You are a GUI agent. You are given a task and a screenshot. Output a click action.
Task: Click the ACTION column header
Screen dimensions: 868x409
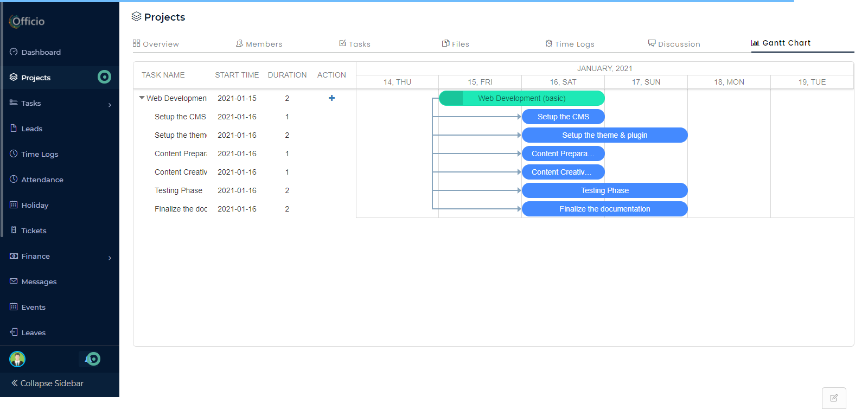point(331,75)
